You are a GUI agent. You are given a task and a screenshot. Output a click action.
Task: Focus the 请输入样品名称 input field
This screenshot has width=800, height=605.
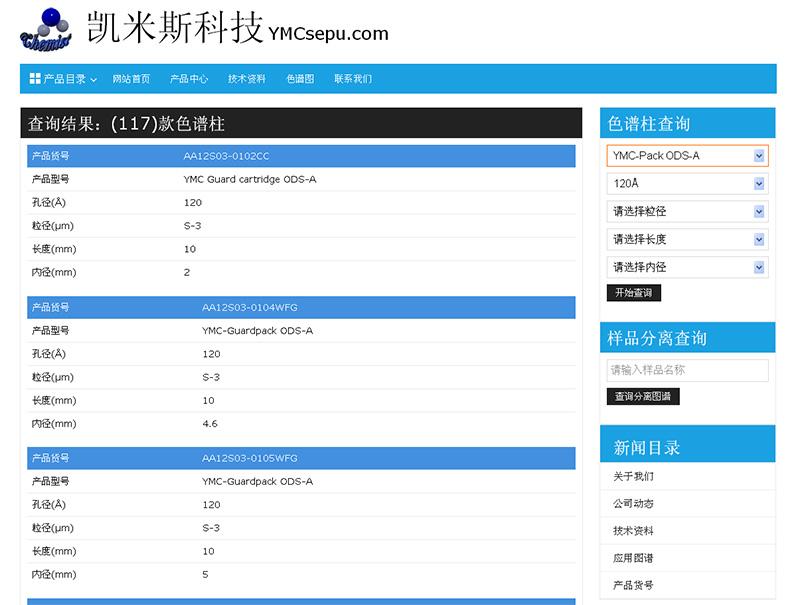click(687, 370)
